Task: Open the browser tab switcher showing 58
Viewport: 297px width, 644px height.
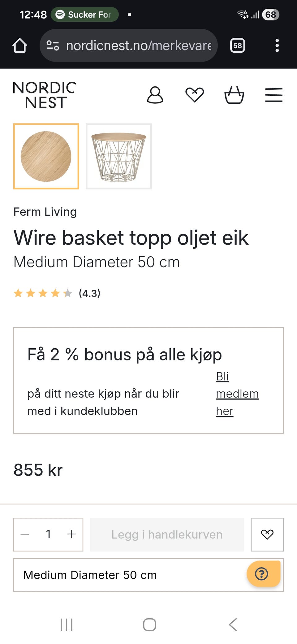Action: pos(238,46)
